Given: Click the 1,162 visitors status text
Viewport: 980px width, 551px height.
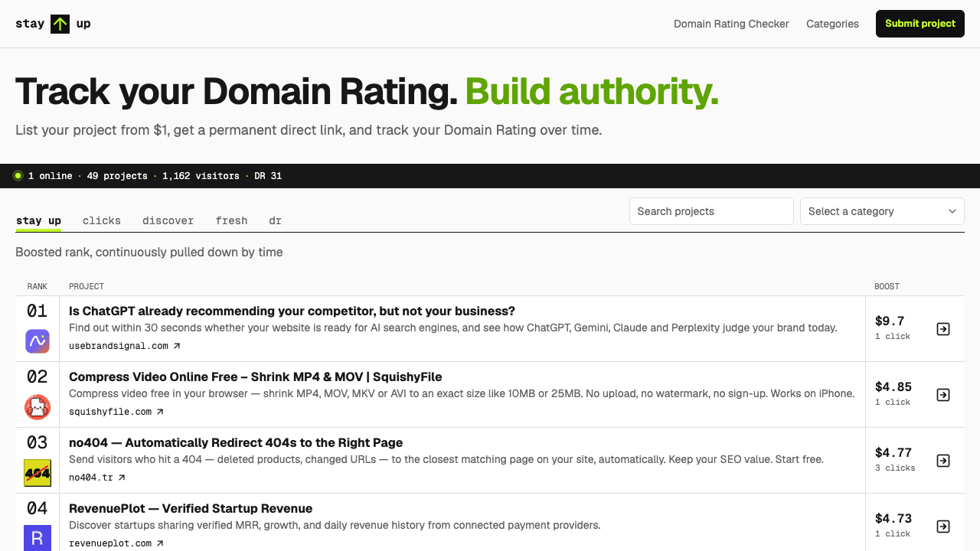Looking at the screenshot, I should click(201, 176).
